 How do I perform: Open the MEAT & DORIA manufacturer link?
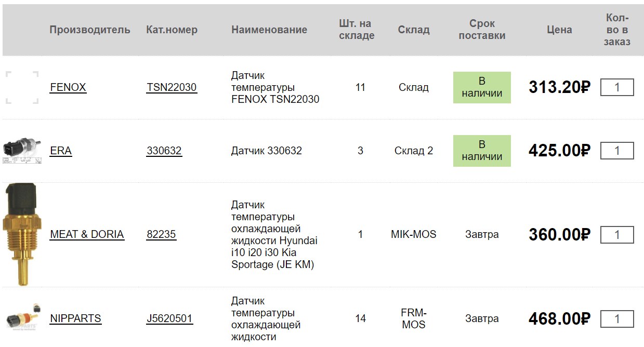(x=87, y=234)
